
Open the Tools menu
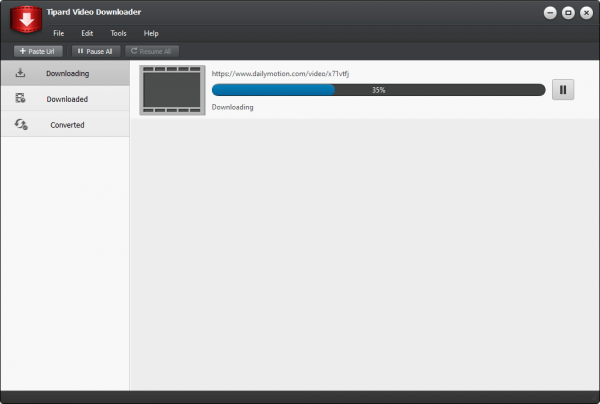[118, 33]
